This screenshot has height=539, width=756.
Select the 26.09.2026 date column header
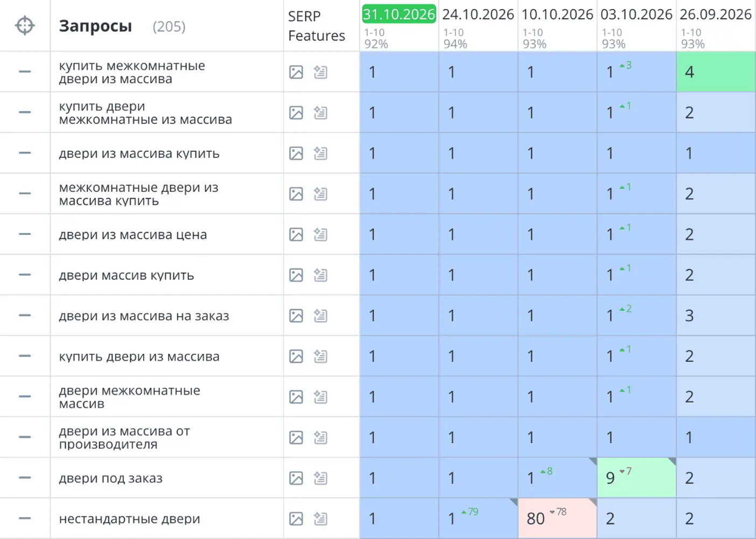pyautogui.click(x=716, y=14)
